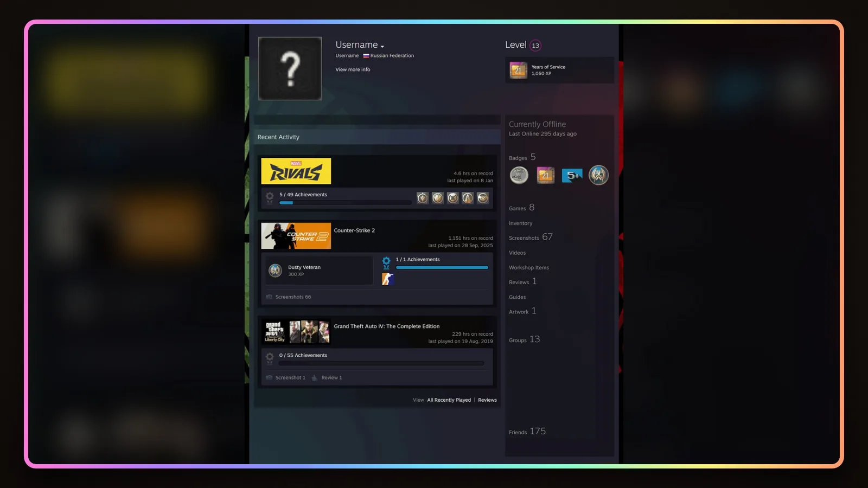Click the blue achievement gear icon for Counter-Strike 2
The image size is (868, 488).
pyautogui.click(x=386, y=262)
